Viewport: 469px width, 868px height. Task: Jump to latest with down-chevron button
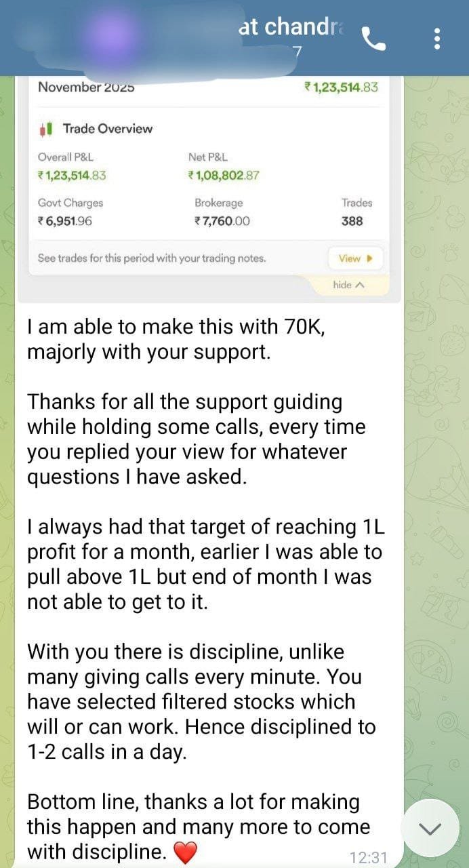pyautogui.click(x=430, y=828)
